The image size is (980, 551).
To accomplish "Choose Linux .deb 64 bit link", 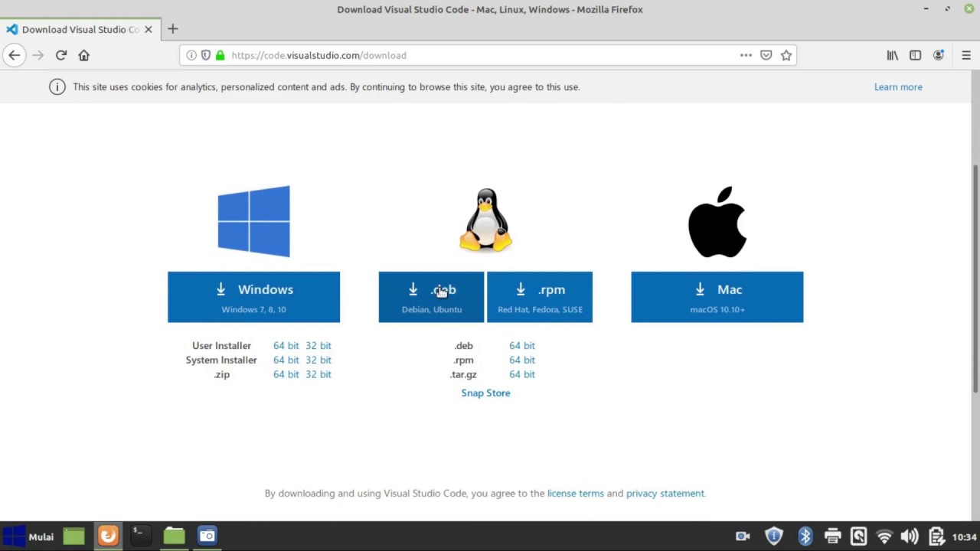I will (x=522, y=345).
